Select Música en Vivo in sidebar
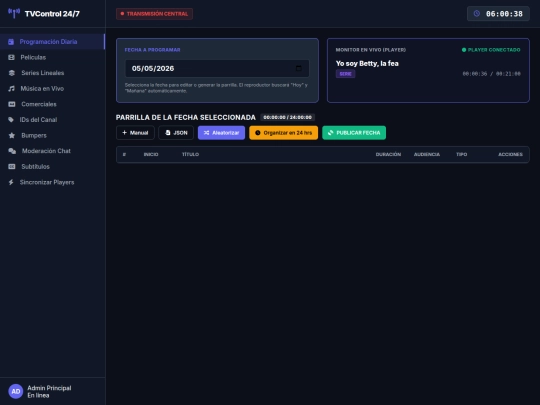 click(52, 89)
